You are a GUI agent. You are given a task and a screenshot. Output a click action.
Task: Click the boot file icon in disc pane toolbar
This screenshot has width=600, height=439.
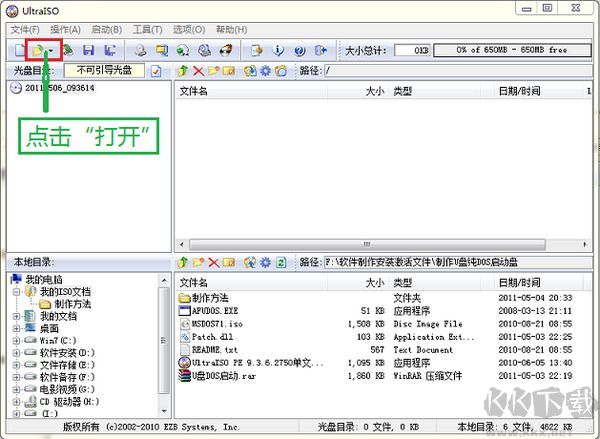[281, 71]
